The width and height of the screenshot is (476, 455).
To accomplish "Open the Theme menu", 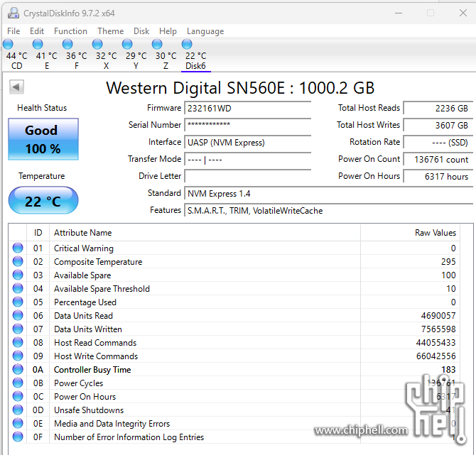I will point(111,31).
